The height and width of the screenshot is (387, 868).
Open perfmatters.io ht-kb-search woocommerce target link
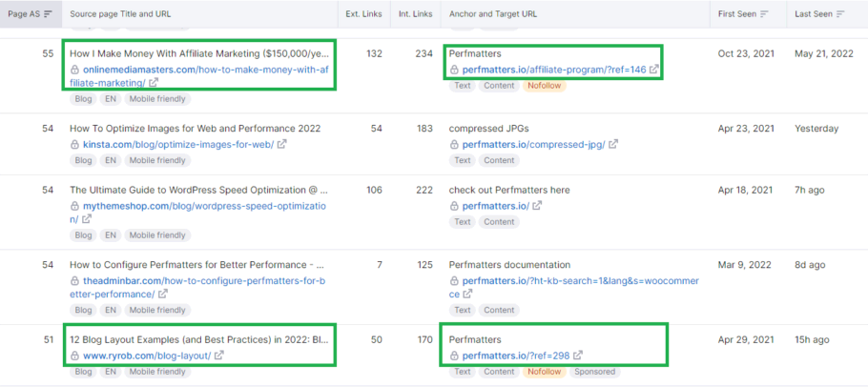coord(574,287)
